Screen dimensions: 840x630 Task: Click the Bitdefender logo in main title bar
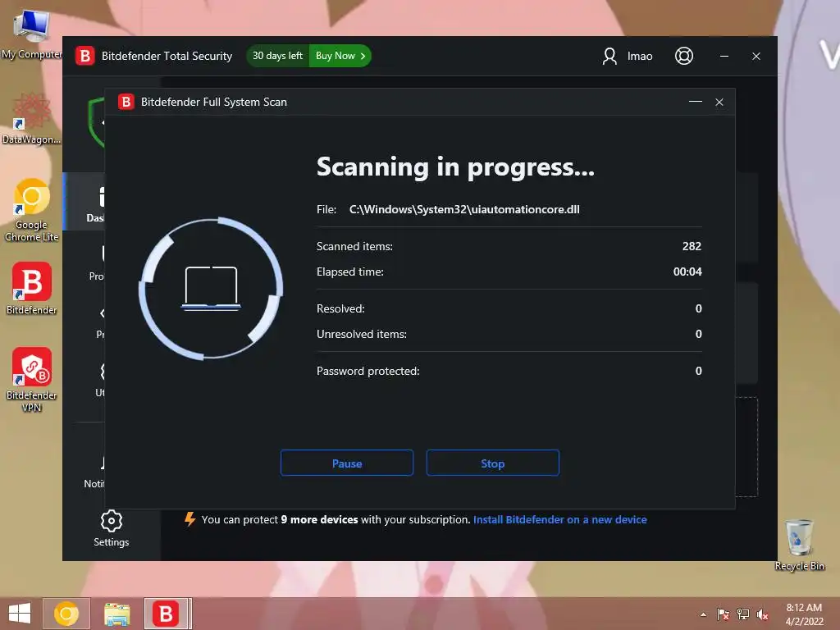point(84,56)
